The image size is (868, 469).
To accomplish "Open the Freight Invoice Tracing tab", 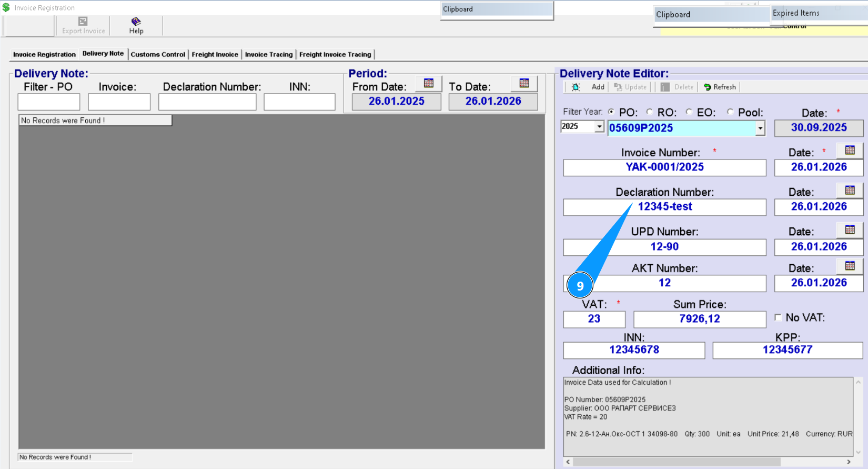I will click(x=335, y=54).
